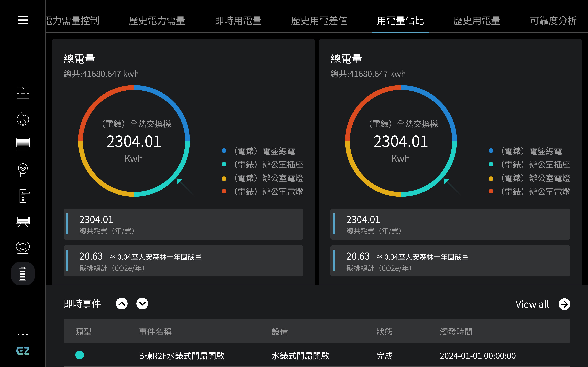588x367 pixels.
Task: Open the surveillance camera icon
Action: tap(23, 248)
